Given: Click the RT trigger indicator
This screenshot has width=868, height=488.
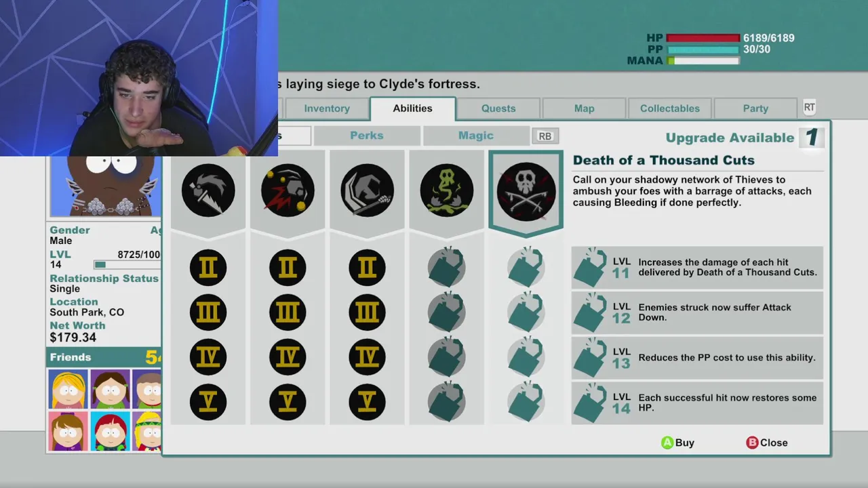Looking at the screenshot, I should (809, 107).
